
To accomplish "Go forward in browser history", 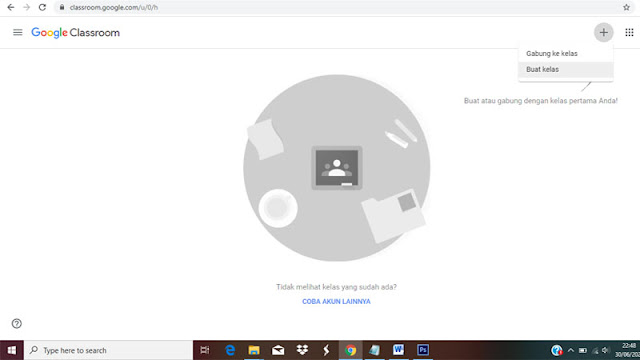I will pos(27,7).
